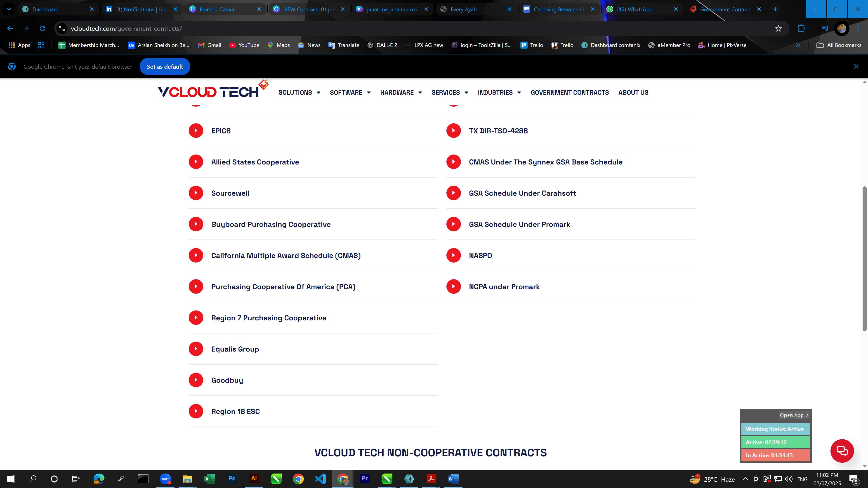The image size is (868, 488).
Task: Open the site info icon in address bar
Action: point(62,29)
